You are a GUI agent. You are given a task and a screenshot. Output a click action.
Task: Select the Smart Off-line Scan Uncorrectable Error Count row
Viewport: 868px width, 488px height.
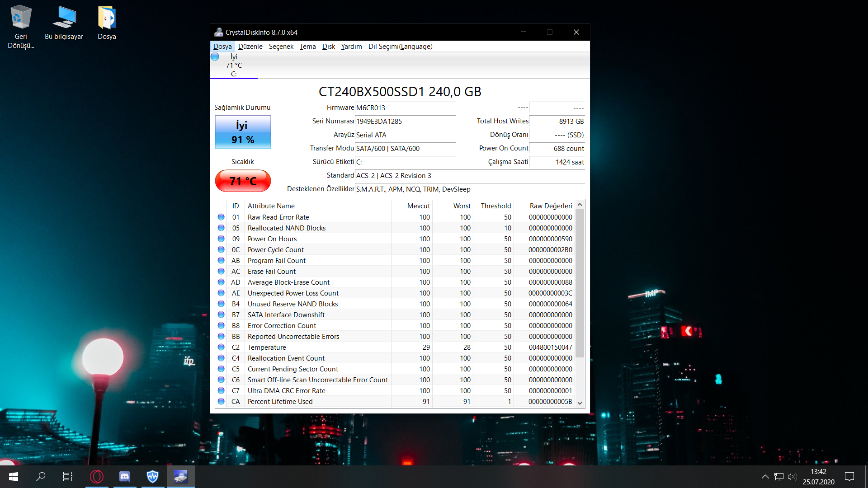[396, 380]
